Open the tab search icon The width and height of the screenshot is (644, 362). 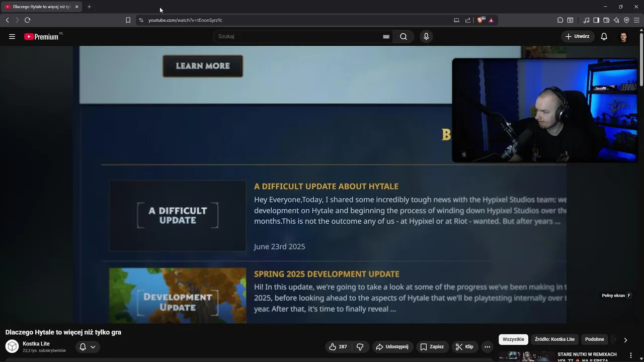[x=570, y=20]
